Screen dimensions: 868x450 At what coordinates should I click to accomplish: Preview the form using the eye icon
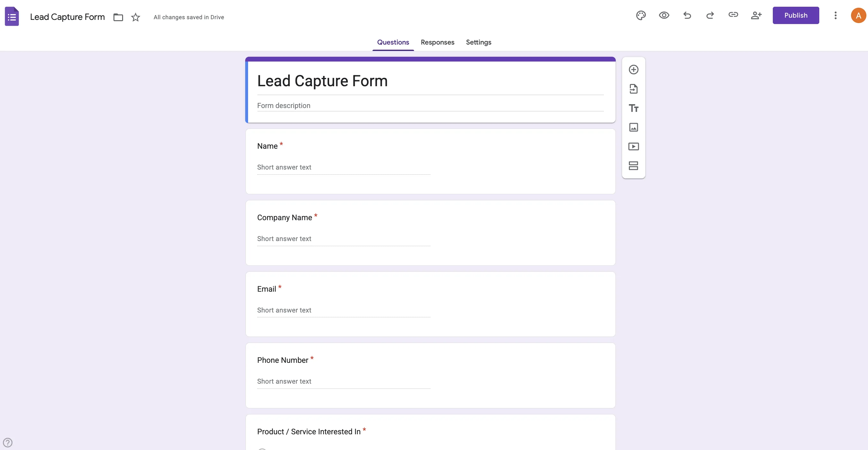point(664,15)
